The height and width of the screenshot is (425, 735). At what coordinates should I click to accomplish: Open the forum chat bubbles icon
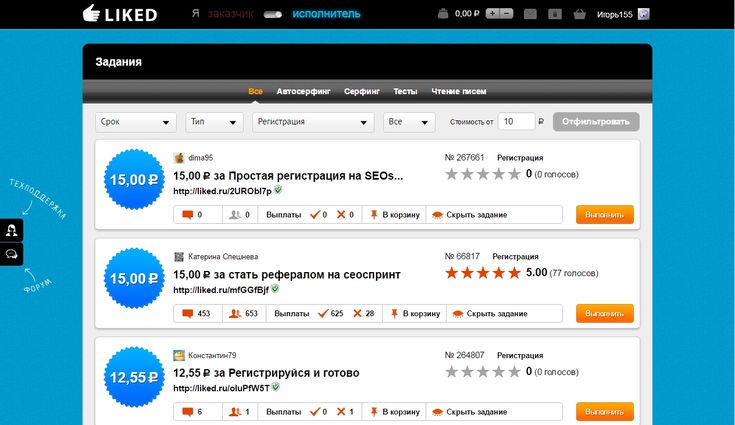tap(11, 254)
